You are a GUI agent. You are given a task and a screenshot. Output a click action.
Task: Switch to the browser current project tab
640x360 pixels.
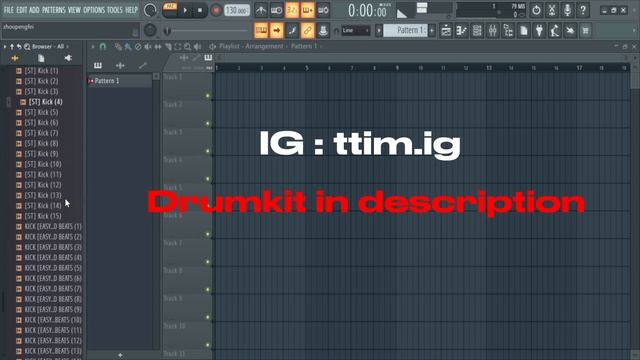41,58
